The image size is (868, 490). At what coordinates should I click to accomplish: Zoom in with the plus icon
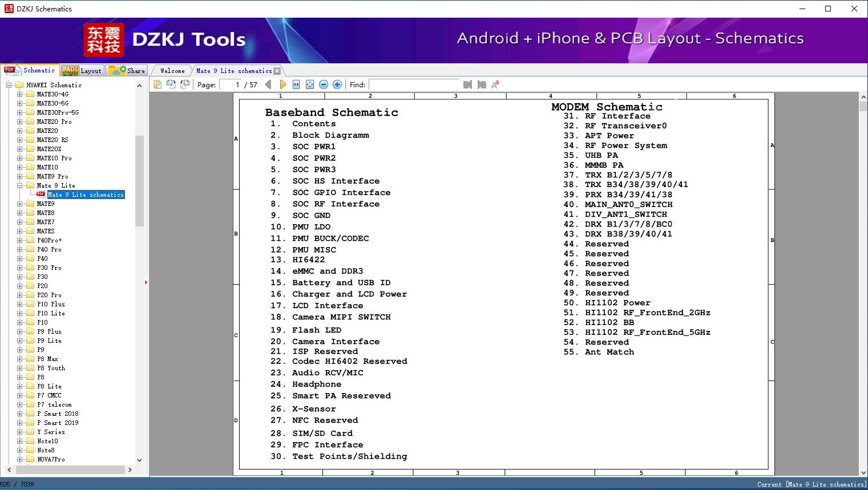[x=337, y=84]
